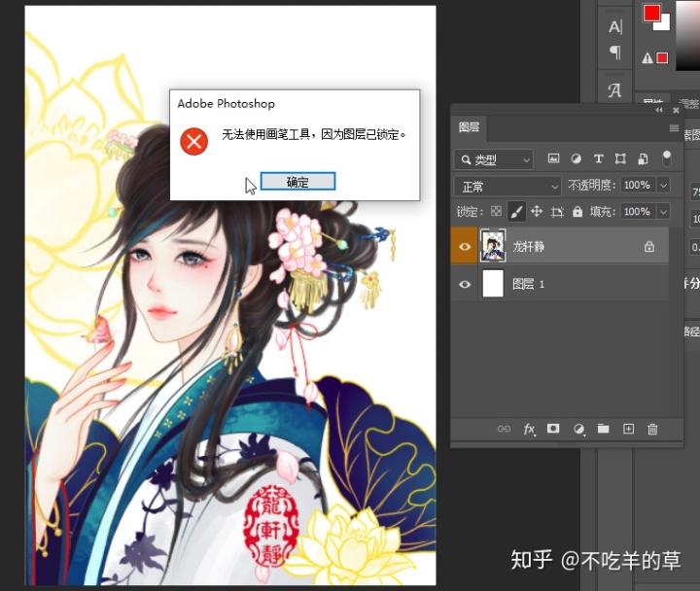700x591 pixels.
Task: Select the 龙轩静 layer name
Action: coord(528,246)
